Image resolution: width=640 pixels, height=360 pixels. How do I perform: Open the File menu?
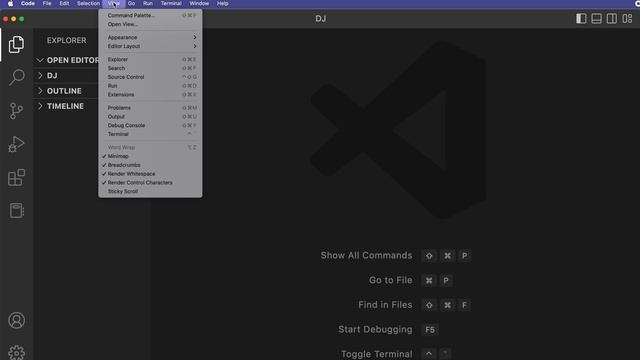click(x=47, y=3)
